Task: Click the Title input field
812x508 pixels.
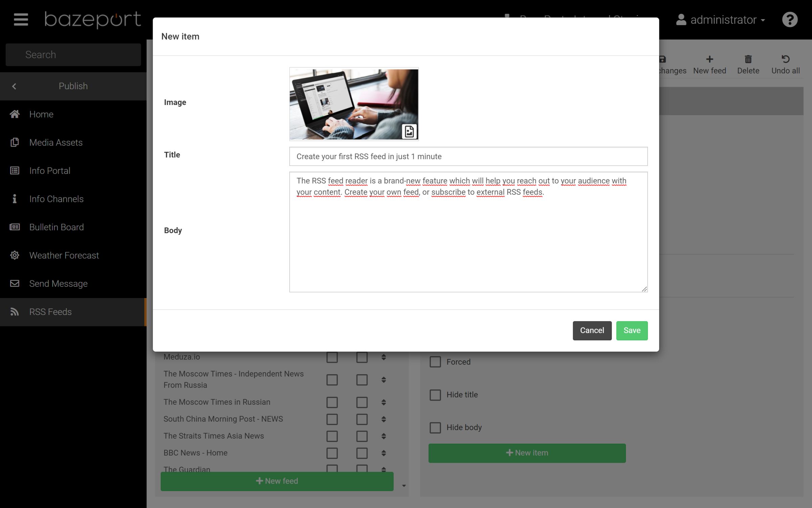Action: (468, 156)
